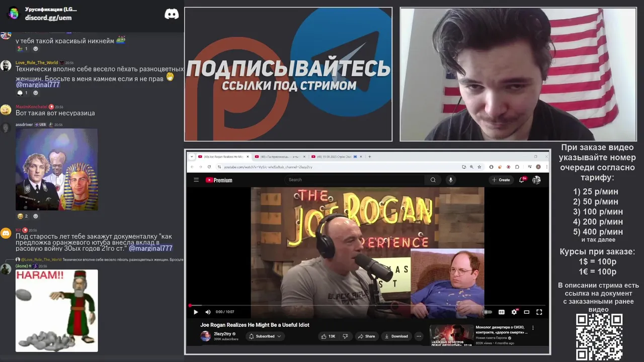Focus the YouTube Search field

tap(355, 180)
